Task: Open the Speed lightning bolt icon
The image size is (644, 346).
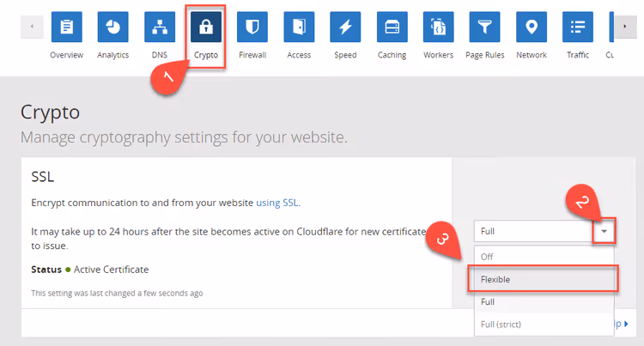Action: tap(345, 27)
